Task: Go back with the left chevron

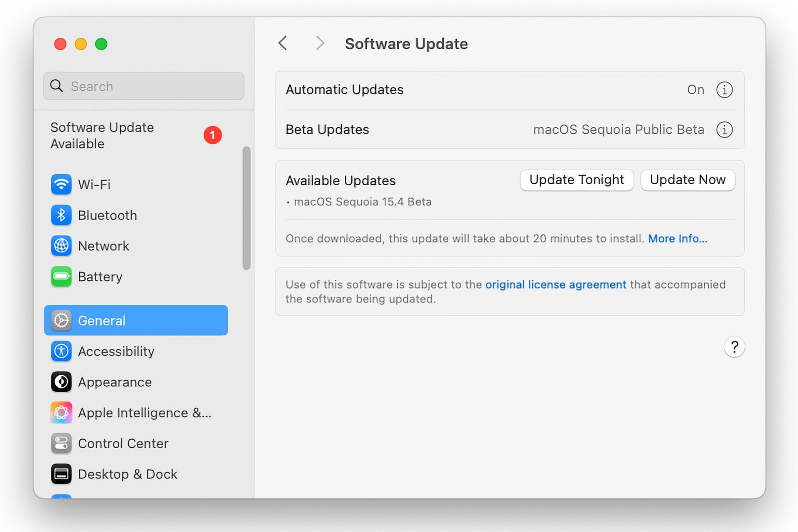Action: point(283,43)
